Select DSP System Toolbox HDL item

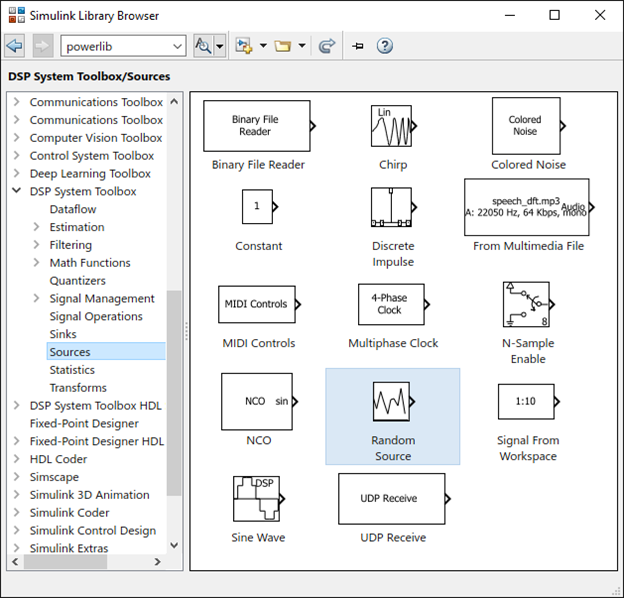click(96, 405)
